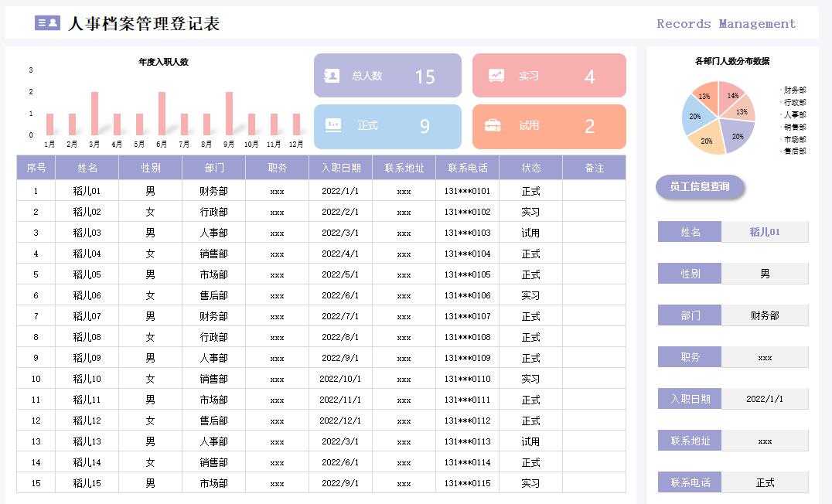
Task: Select the 状态 column header
Action: 531,168
